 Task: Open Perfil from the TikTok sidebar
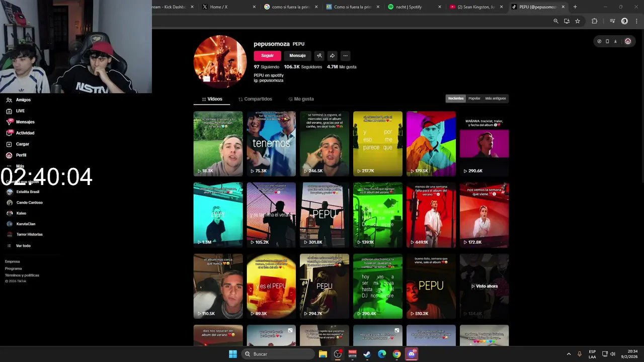(16, 155)
